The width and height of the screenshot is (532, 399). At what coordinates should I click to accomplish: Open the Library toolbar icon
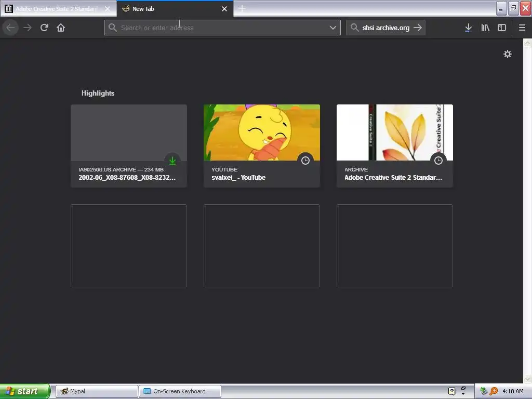pyautogui.click(x=485, y=28)
